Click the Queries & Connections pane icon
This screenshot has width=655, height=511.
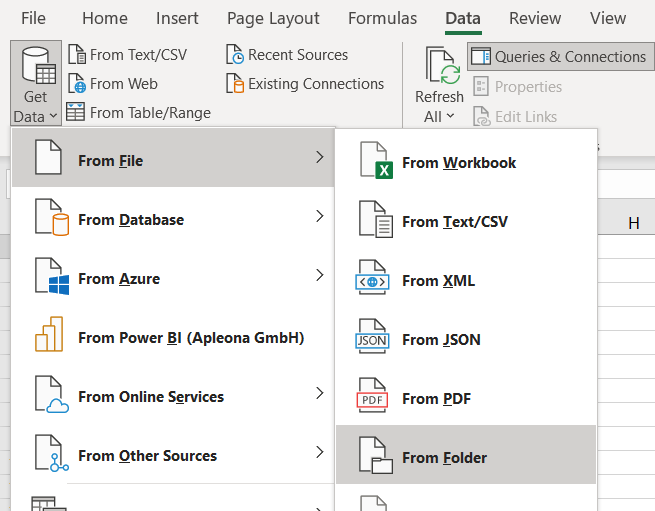481,56
